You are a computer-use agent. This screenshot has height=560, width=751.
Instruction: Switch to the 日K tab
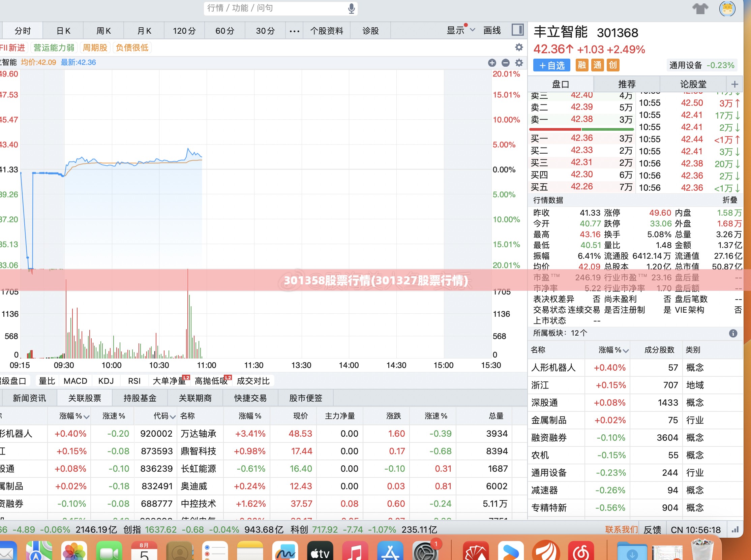63,31
